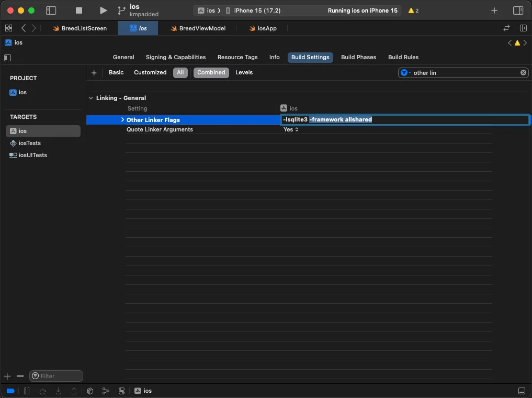Viewport: 532px width, 398px height.
Task: Clear the 'other lin' search text
Action: [x=523, y=73]
